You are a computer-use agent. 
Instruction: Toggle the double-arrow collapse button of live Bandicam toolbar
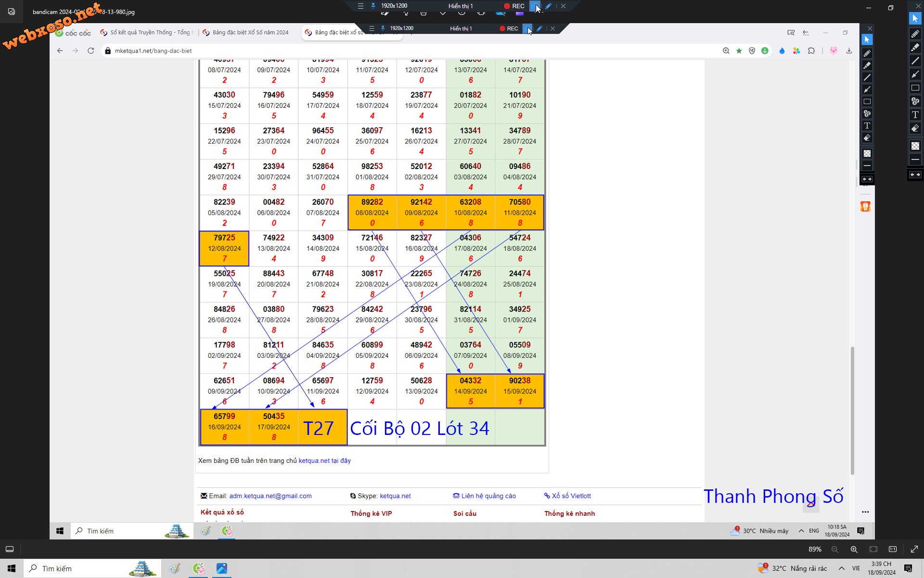(915, 174)
